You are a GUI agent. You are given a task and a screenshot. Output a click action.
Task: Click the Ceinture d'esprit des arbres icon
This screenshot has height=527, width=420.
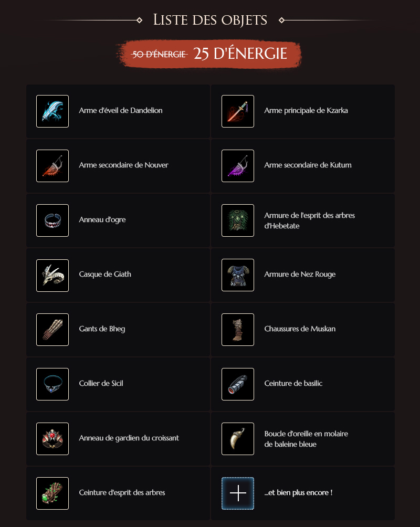point(52,493)
